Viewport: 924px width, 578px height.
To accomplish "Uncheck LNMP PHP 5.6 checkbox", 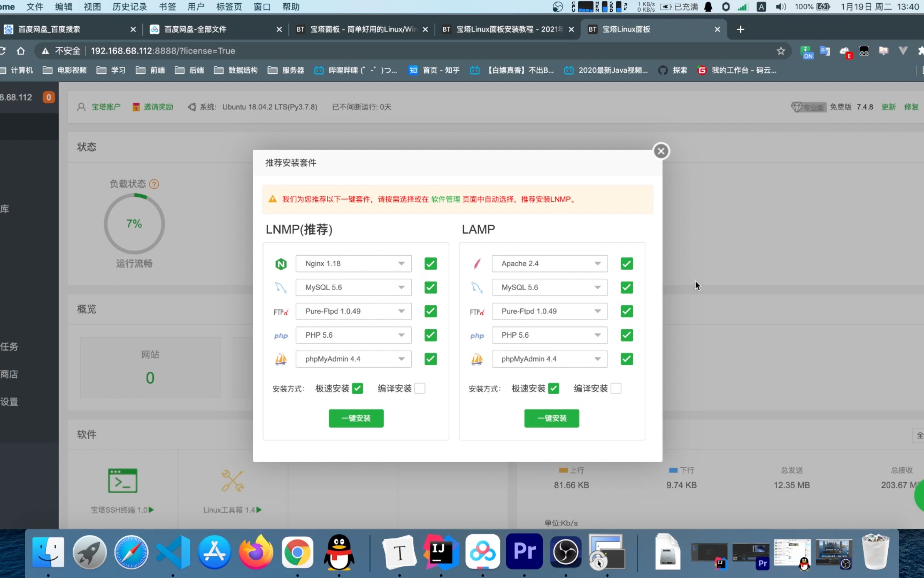I will [x=430, y=335].
